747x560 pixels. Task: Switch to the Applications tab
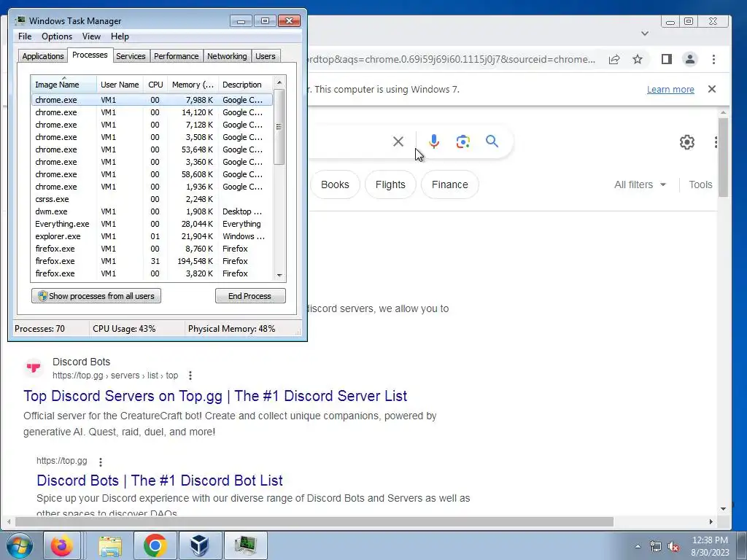point(43,56)
